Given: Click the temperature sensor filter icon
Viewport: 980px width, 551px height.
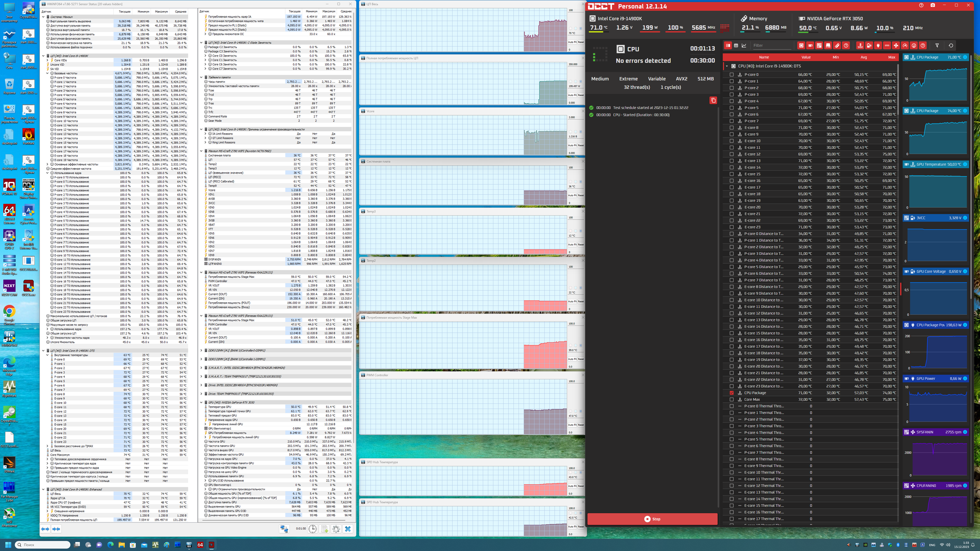Looking at the screenshot, I should pyautogui.click(x=860, y=46).
